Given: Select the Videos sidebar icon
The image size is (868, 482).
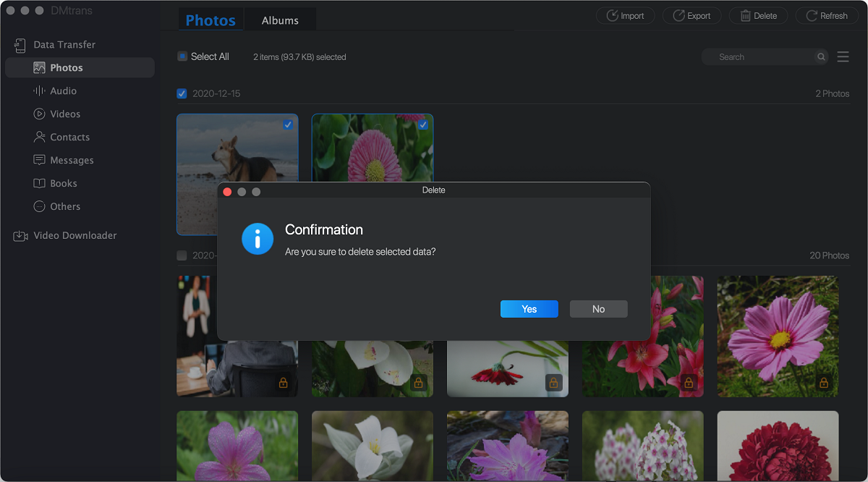Looking at the screenshot, I should pos(39,114).
